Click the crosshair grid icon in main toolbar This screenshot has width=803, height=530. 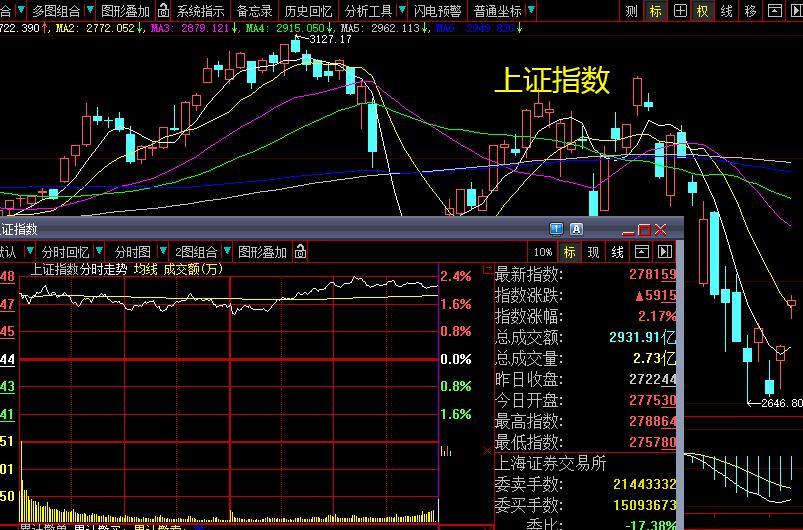pyautogui.click(x=680, y=11)
